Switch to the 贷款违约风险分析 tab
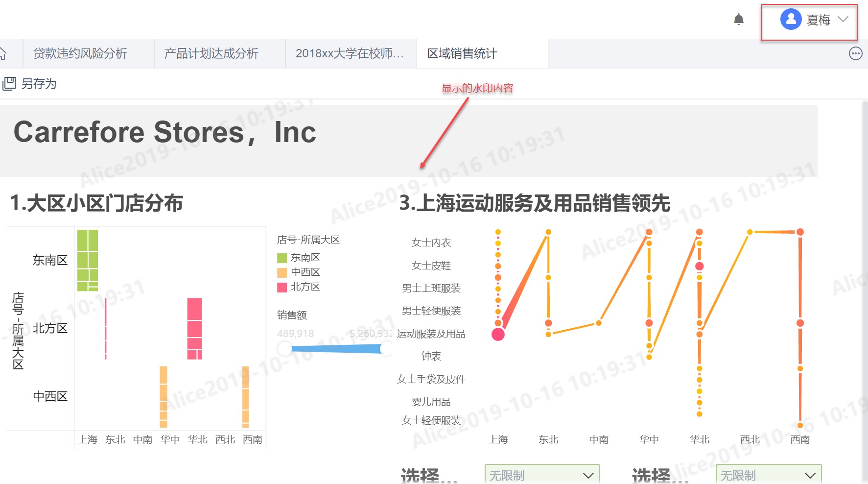 tap(80, 53)
